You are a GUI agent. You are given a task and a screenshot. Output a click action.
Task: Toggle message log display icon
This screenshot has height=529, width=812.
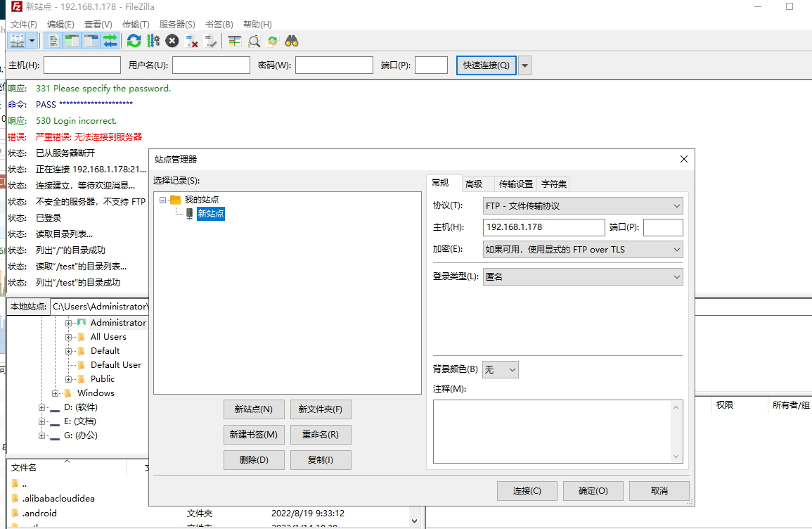coord(53,41)
